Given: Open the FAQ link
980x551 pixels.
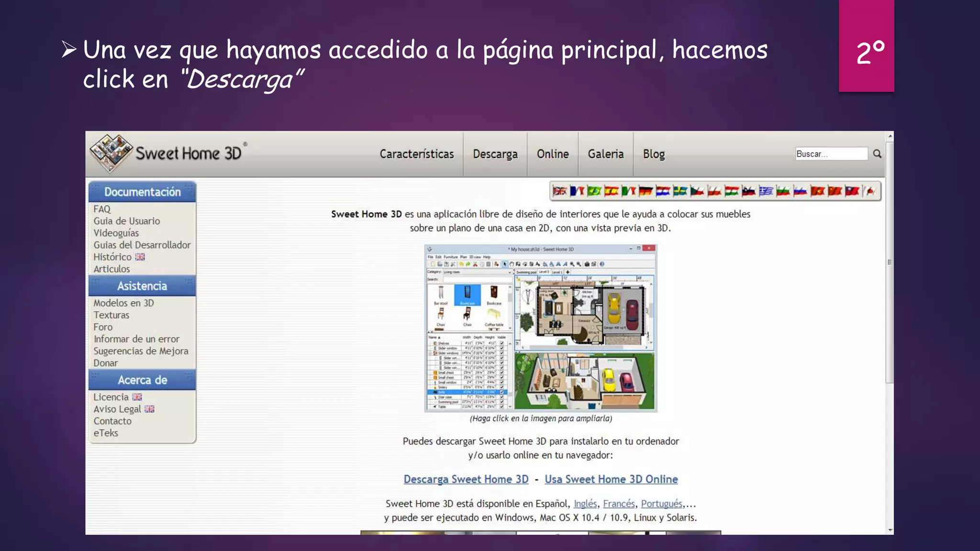Looking at the screenshot, I should [x=102, y=209].
